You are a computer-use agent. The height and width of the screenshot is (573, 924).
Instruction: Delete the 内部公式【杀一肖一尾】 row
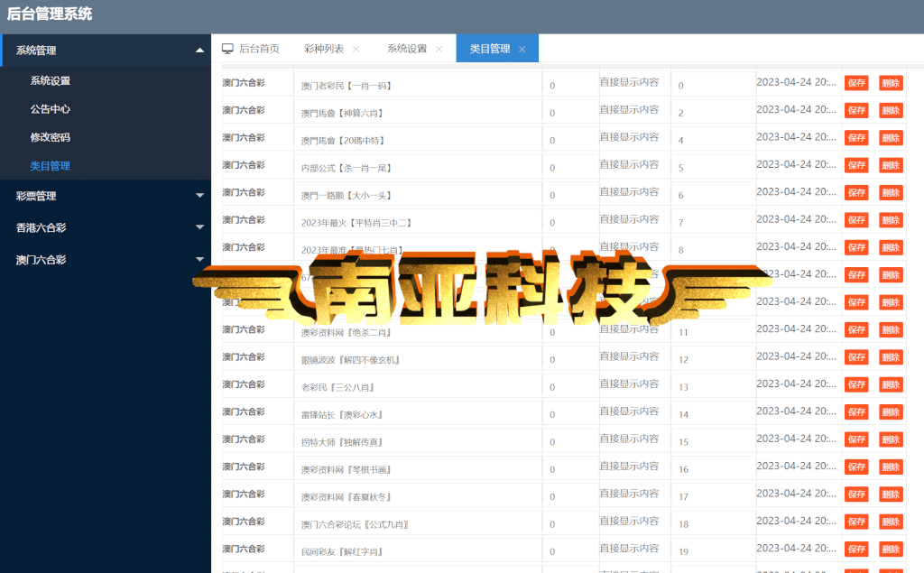click(x=891, y=165)
